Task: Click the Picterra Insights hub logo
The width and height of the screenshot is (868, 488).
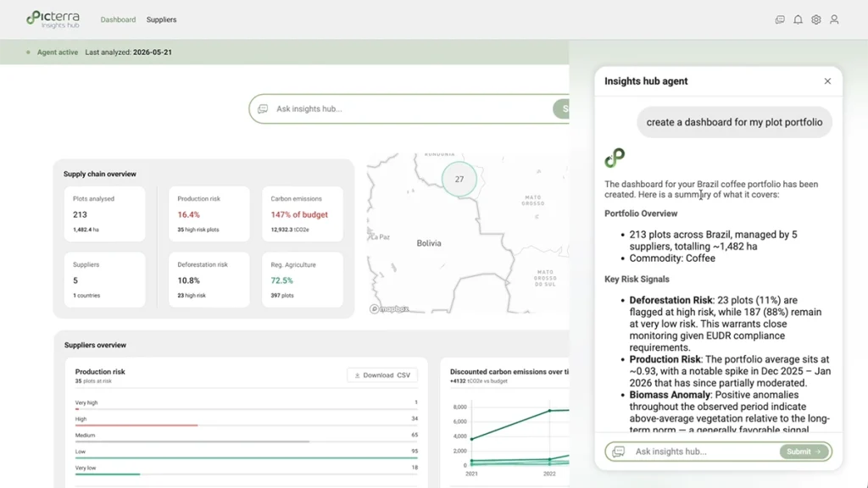Action: 53,19
